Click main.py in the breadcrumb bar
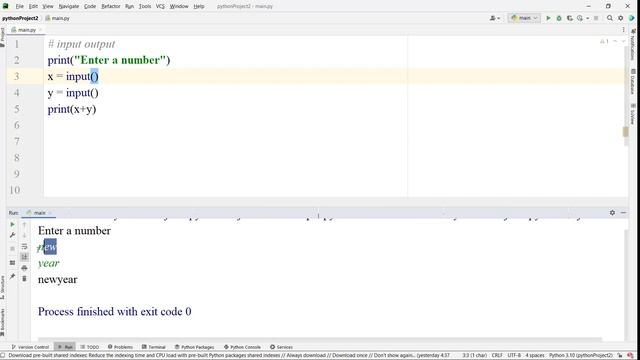Image resolution: width=640 pixels, height=360 pixels. point(58,18)
